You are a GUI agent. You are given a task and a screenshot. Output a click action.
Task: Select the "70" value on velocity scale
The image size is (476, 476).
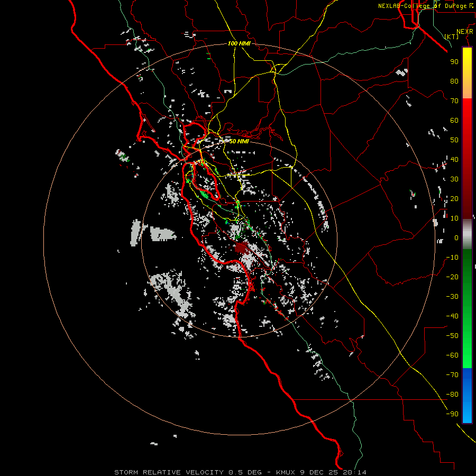click(x=454, y=101)
